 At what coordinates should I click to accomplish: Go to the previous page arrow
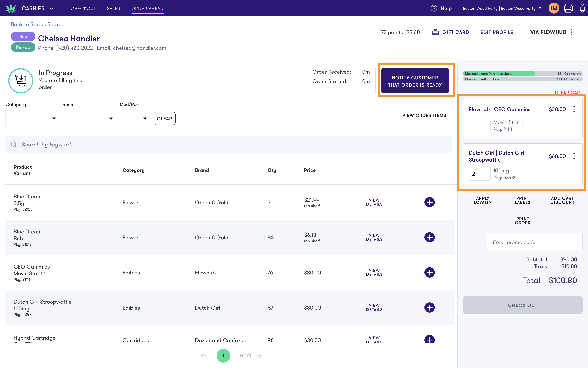[x=204, y=356]
